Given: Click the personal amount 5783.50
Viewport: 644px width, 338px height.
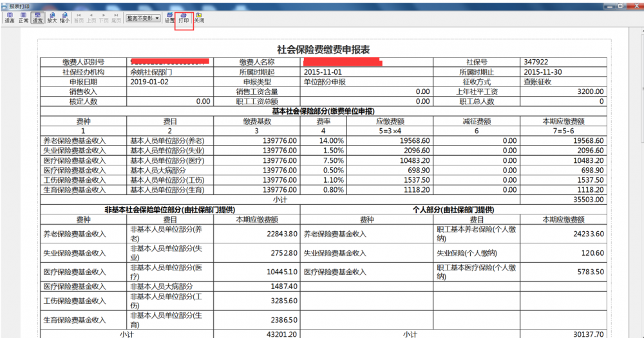Looking at the screenshot, I should click(x=590, y=272).
